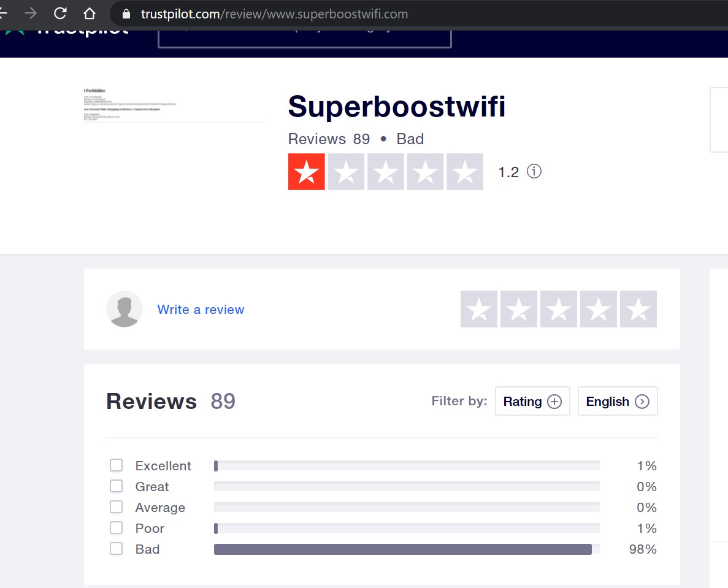This screenshot has width=728, height=588.
Task: Click the Great label
Action: point(152,486)
